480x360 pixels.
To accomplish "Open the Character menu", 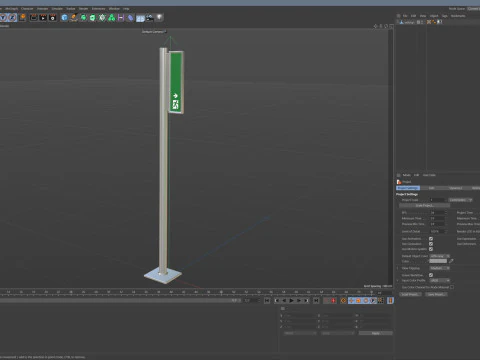I will point(27,9).
